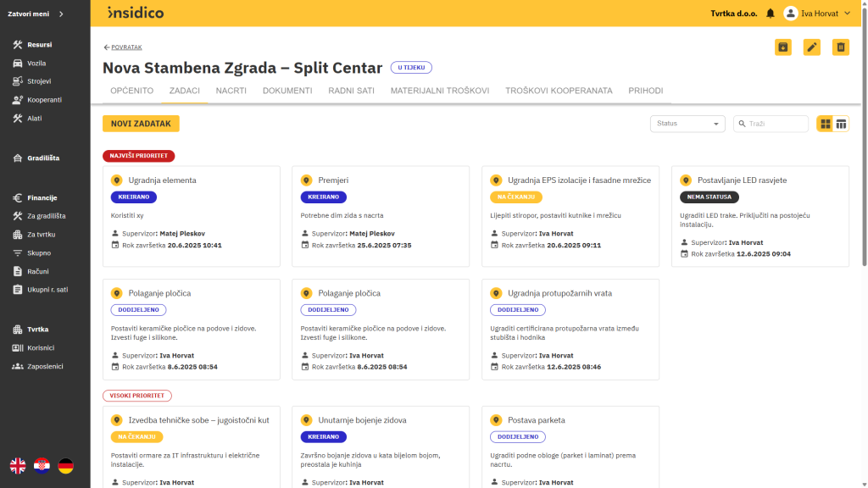Switch to the grid view toggle
Image resolution: width=868 pixels, height=488 pixels.
pyautogui.click(x=825, y=124)
